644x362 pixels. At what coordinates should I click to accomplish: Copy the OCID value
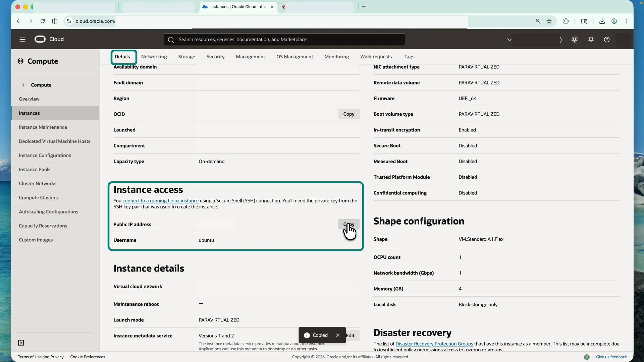click(348, 114)
